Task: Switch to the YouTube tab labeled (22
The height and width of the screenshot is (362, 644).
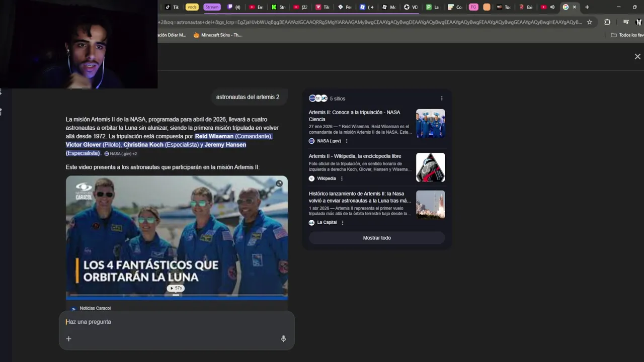Action: coord(300,7)
